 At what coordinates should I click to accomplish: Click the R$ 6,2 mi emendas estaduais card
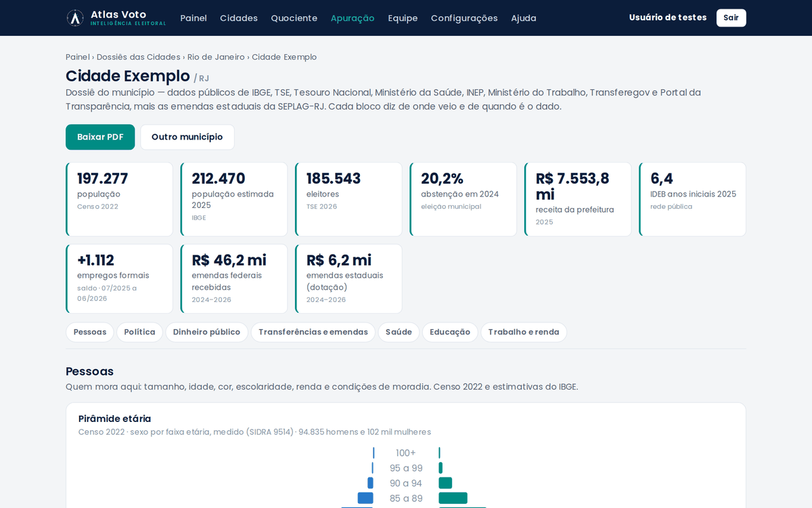[348, 278]
